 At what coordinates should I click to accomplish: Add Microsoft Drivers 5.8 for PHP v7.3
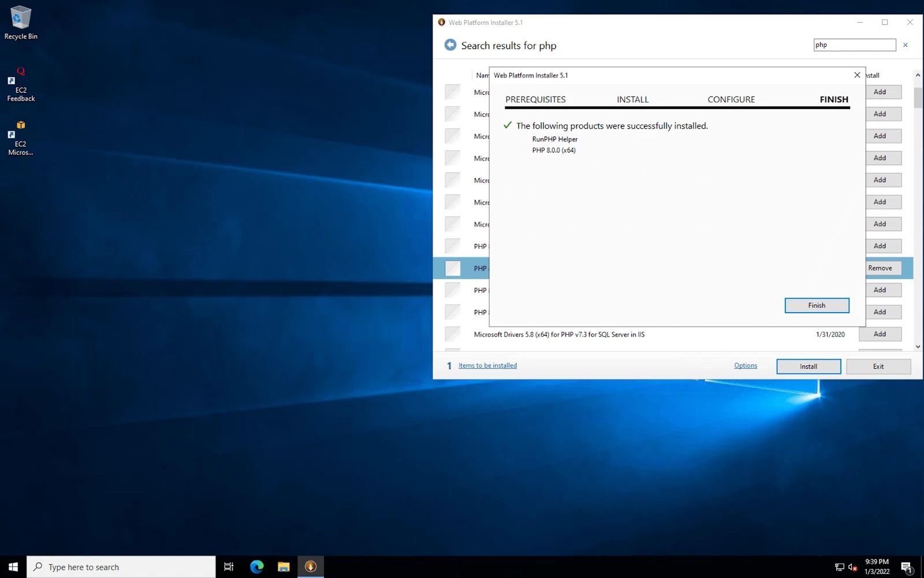point(880,334)
